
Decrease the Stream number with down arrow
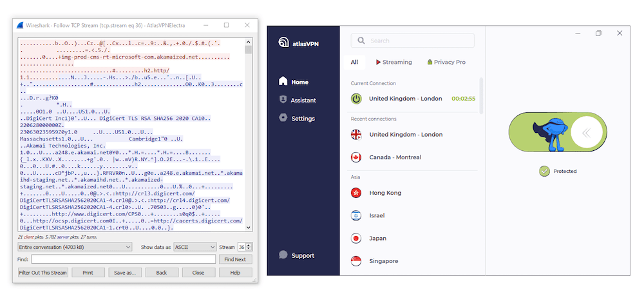click(x=249, y=249)
